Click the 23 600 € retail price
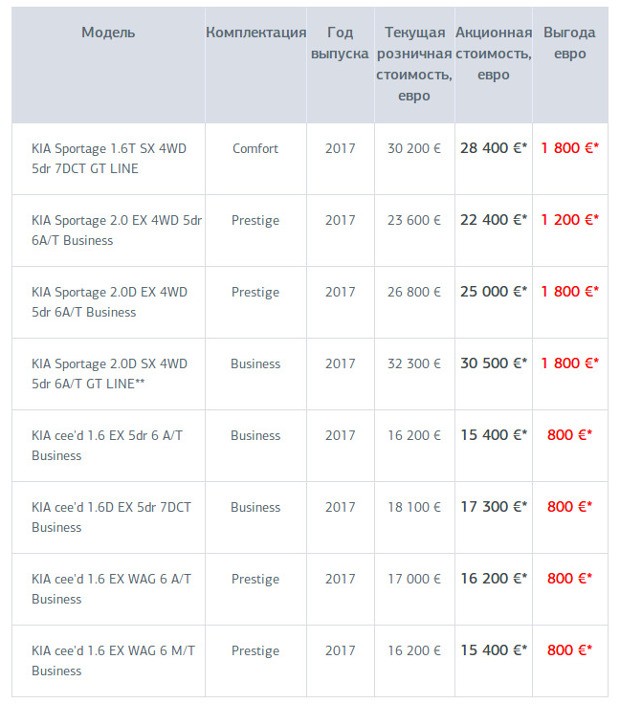This screenshot has height=704, width=620. click(414, 221)
